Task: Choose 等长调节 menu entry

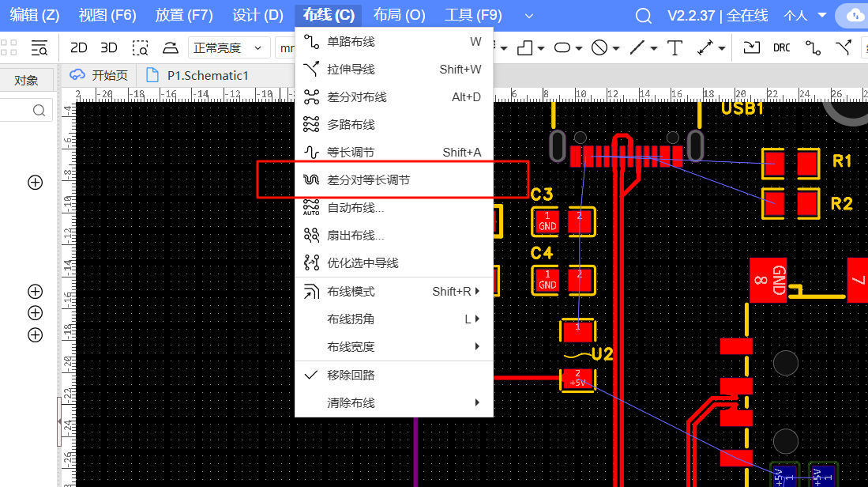Action: tap(393, 153)
